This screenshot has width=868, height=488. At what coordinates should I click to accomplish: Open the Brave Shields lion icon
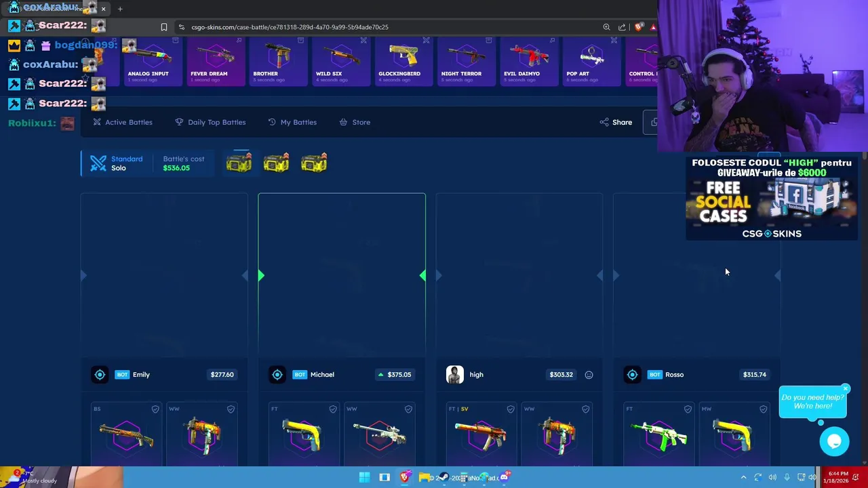[x=638, y=27]
